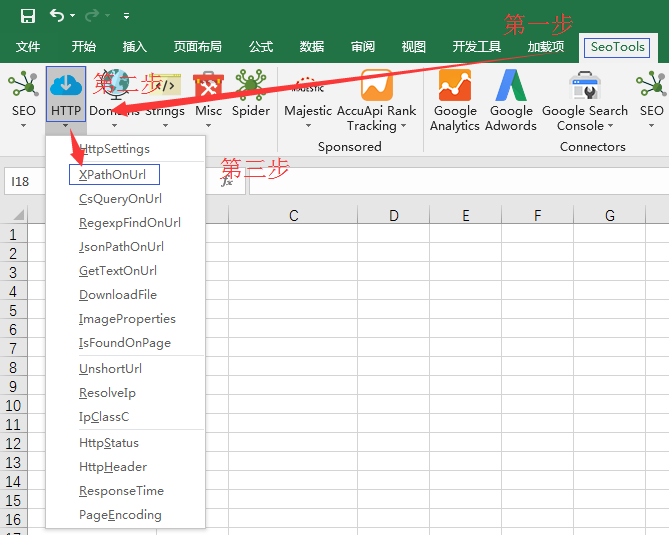Choose HttpStatus from the HTTP menu
This screenshot has width=669, height=535.
point(125,443)
